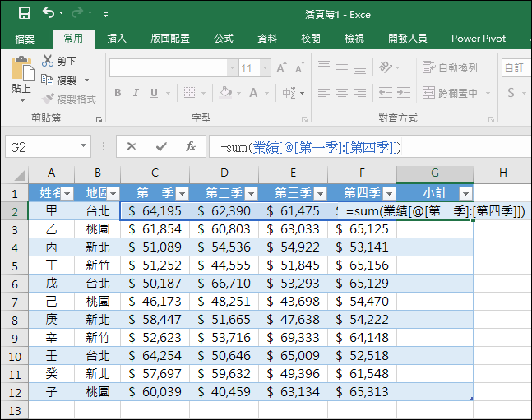Switch to the 插入 ribbon tab
The image size is (532, 420).
tap(117, 38)
